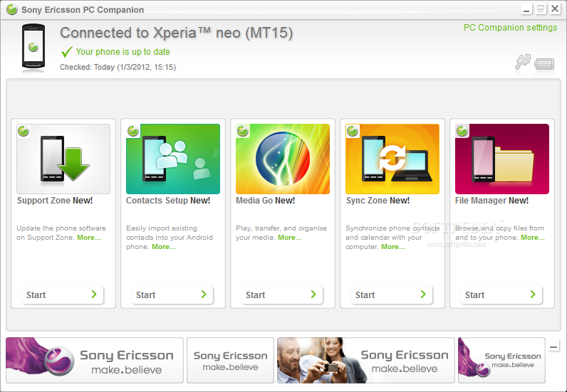The width and height of the screenshot is (567, 392).
Task: Open More link under Contacts Setup
Action: tap(164, 247)
